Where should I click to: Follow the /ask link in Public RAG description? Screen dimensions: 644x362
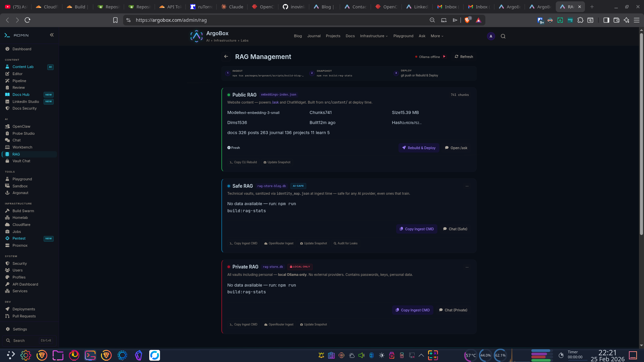pyautogui.click(x=275, y=103)
